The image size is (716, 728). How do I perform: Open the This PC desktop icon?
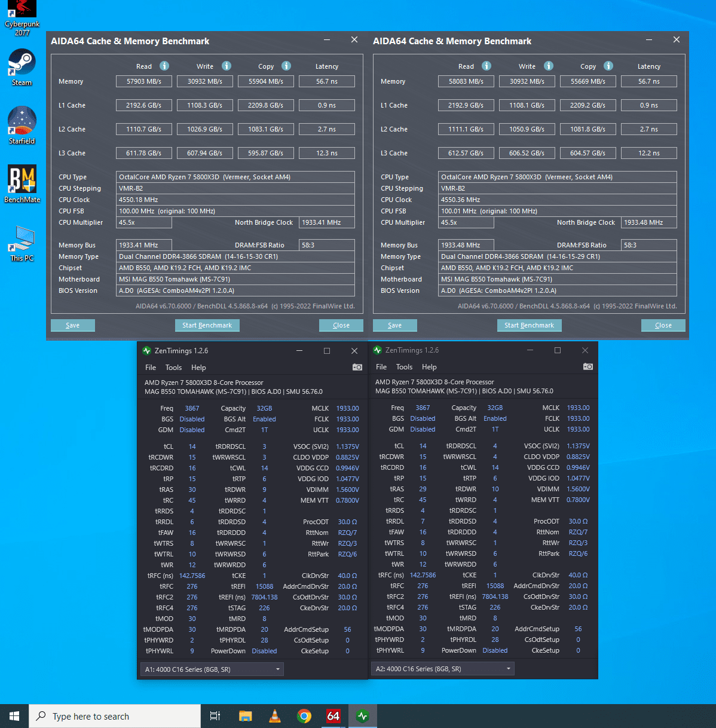22,243
